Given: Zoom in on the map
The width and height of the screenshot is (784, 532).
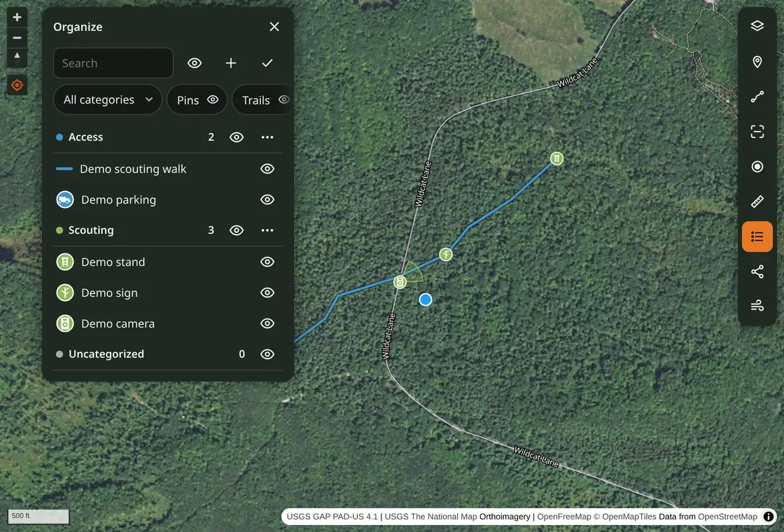Looking at the screenshot, I should pos(17,17).
